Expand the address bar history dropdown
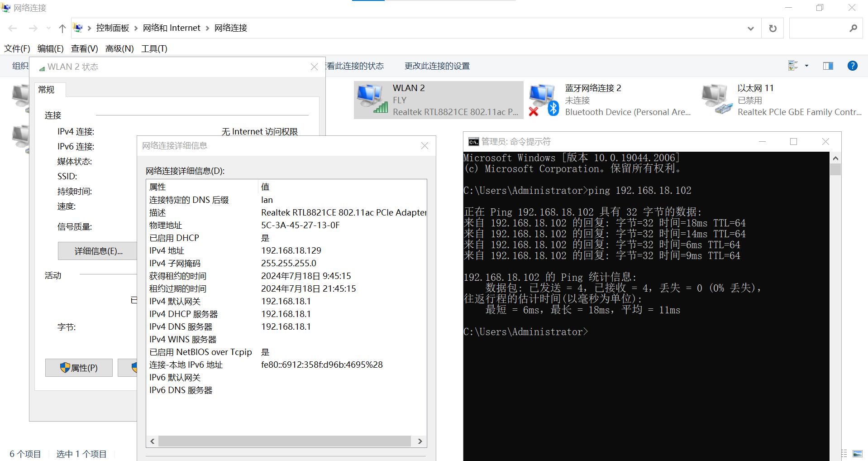 tap(750, 29)
